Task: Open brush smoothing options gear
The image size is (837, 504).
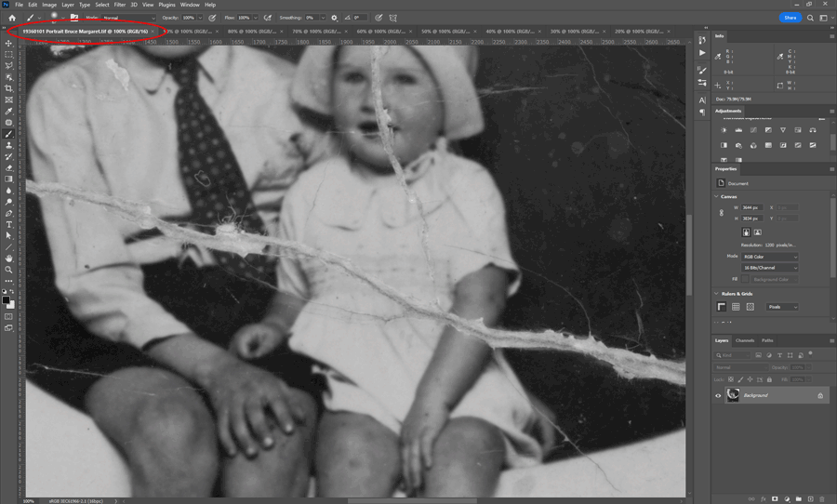Action: pyautogui.click(x=334, y=18)
